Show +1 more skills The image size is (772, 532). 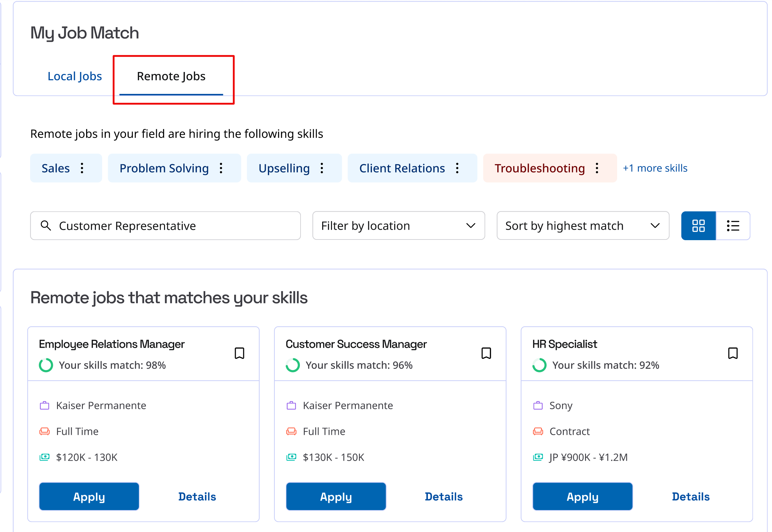click(x=655, y=168)
